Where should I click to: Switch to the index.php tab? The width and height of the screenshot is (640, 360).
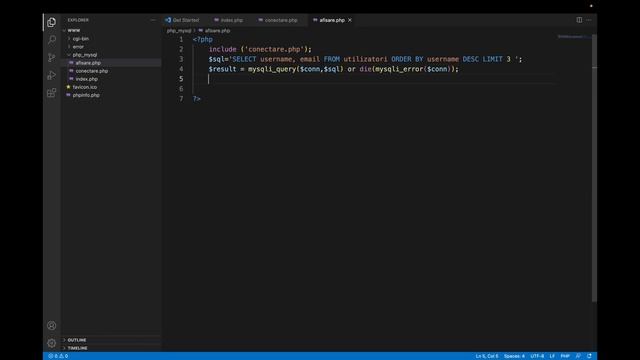(228, 20)
